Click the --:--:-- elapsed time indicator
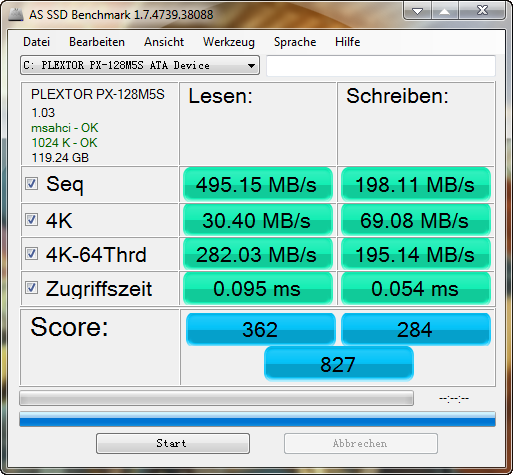 pos(454,398)
